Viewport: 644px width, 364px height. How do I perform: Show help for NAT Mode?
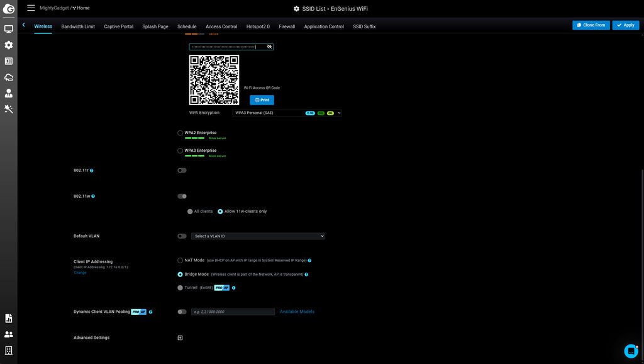tap(309, 260)
